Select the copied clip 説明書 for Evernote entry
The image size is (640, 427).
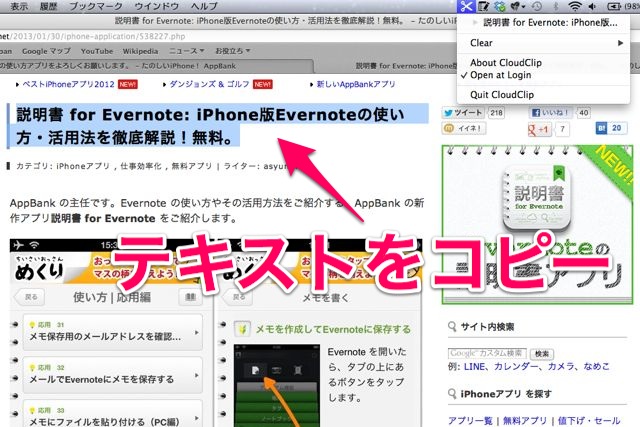[543, 22]
